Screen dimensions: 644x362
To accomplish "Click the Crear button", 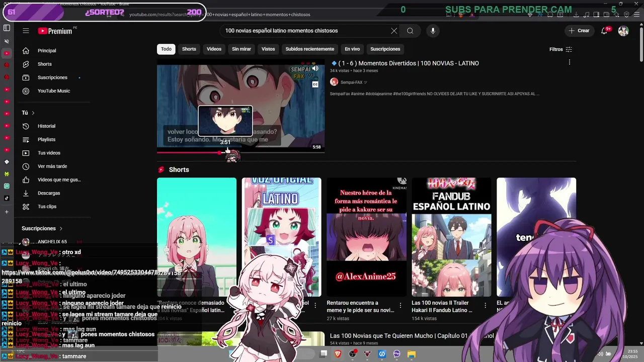I will [x=579, y=31].
